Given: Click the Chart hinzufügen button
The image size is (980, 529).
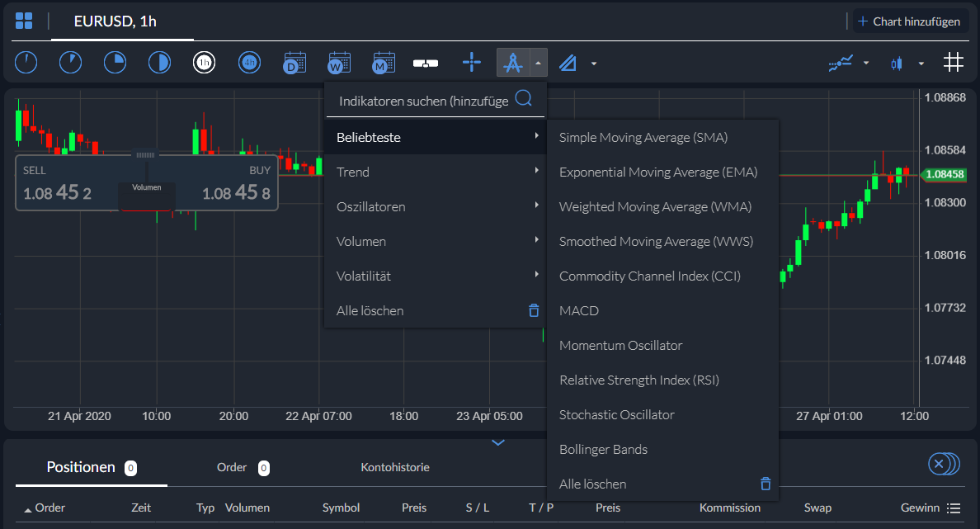Looking at the screenshot, I should pyautogui.click(x=910, y=21).
